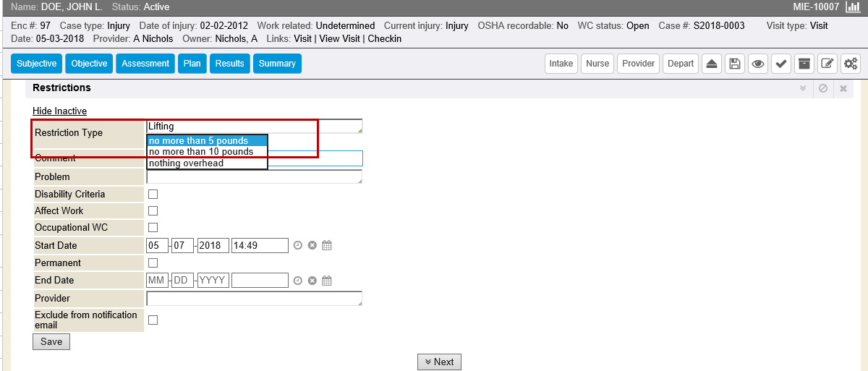Collapse Restrictions panel with double chevron
Viewport: 868px width, 371px height.
click(x=802, y=88)
